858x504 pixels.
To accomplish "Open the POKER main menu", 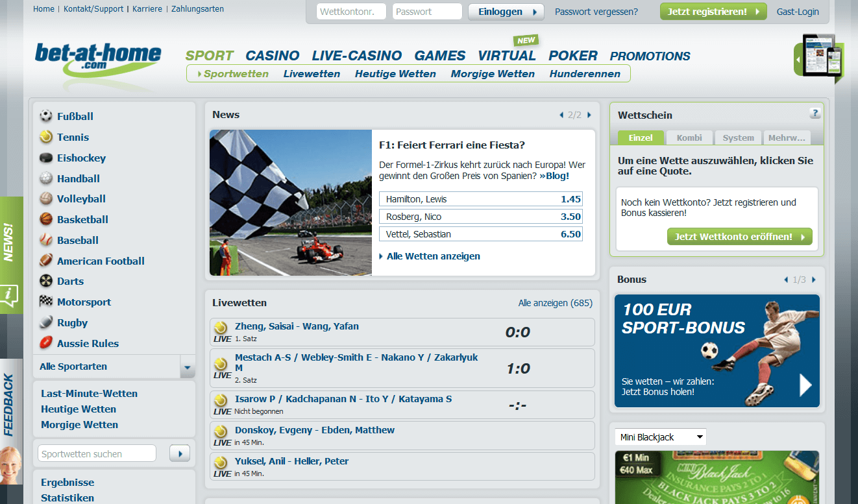I will tap(573, 56).
